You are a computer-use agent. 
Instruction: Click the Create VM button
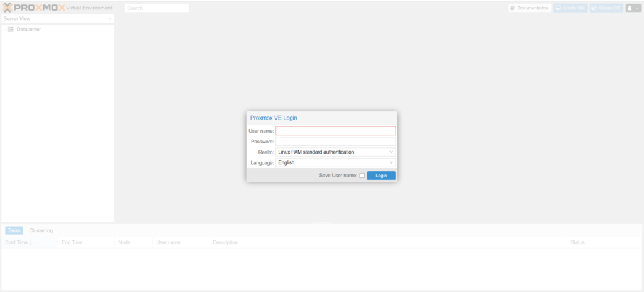coord(570,8)
